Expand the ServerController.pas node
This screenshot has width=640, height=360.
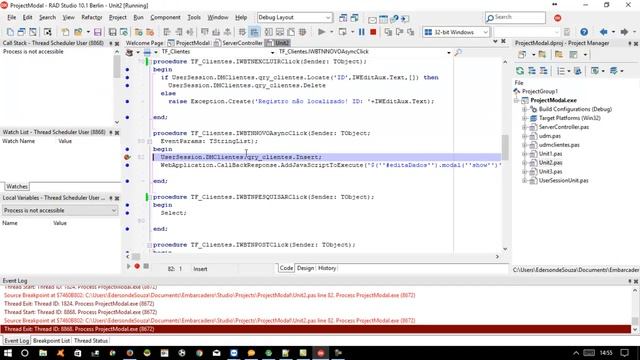(524, 127)
